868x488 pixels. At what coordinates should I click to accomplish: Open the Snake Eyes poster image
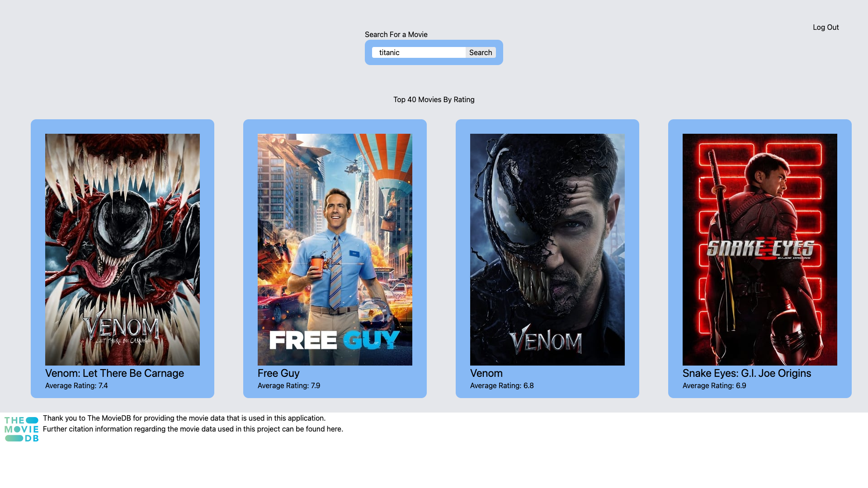(760, 249)
